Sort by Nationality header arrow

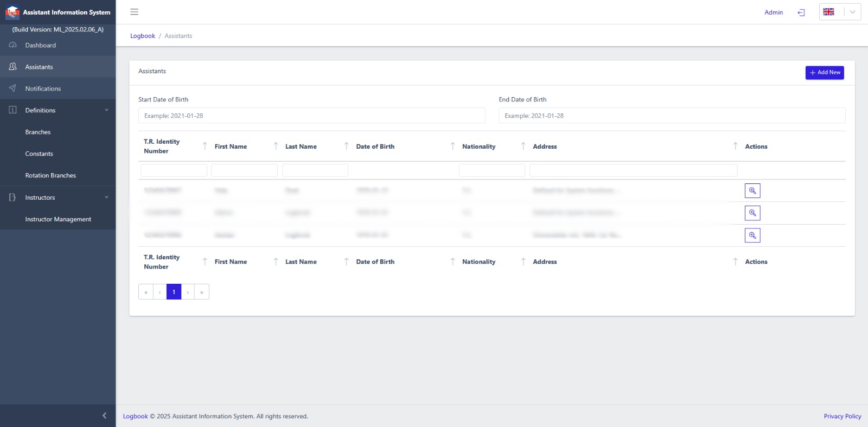(523, 146)
